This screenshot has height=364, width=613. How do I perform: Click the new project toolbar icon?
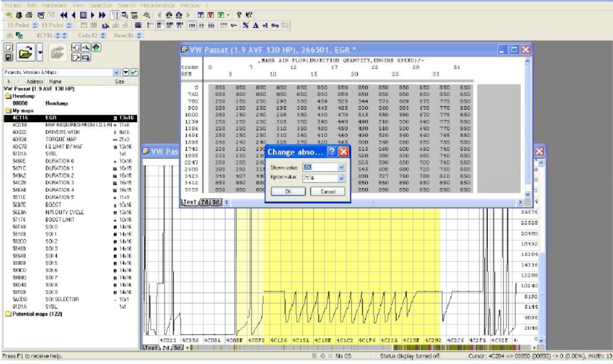point(9,15)
